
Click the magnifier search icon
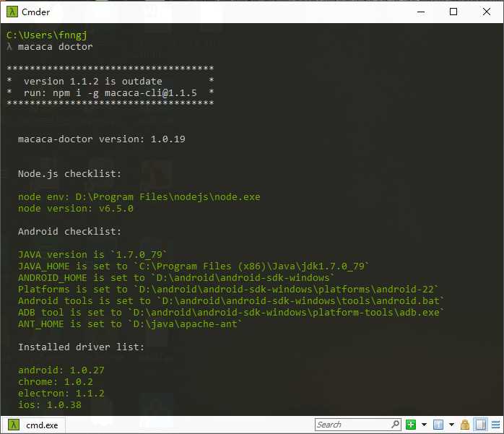pos(396,425)
